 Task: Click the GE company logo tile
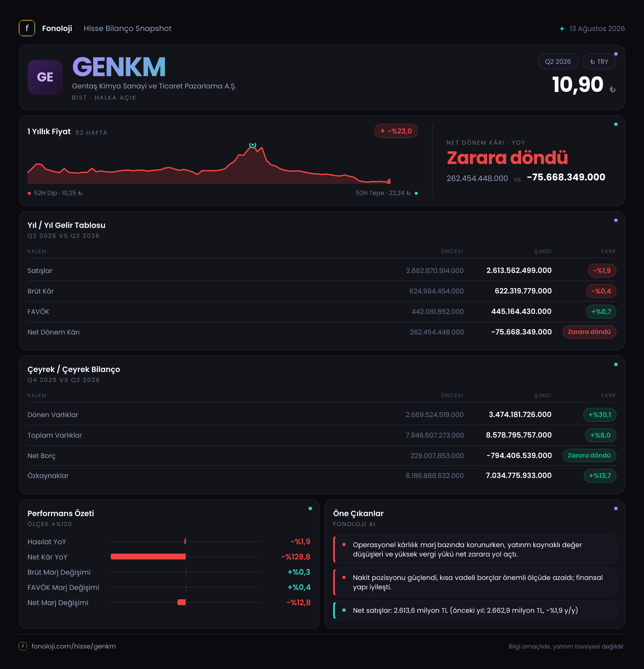[45, 77]
